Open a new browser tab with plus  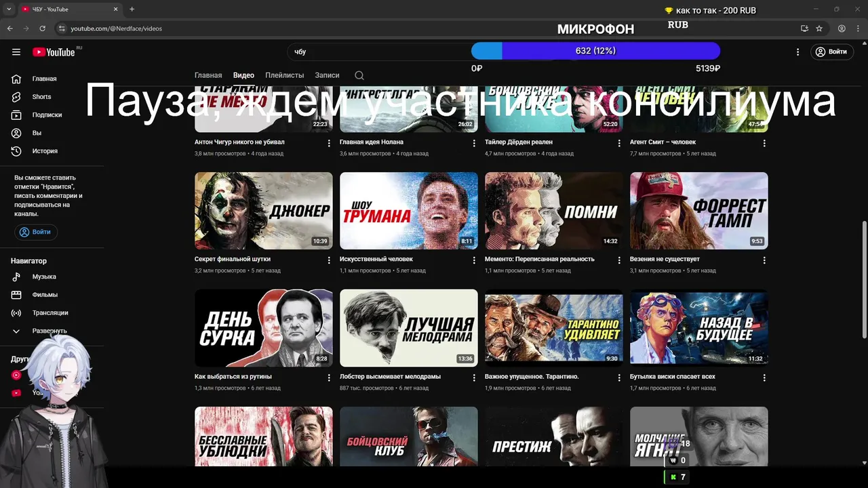click(x=132, y=9)
